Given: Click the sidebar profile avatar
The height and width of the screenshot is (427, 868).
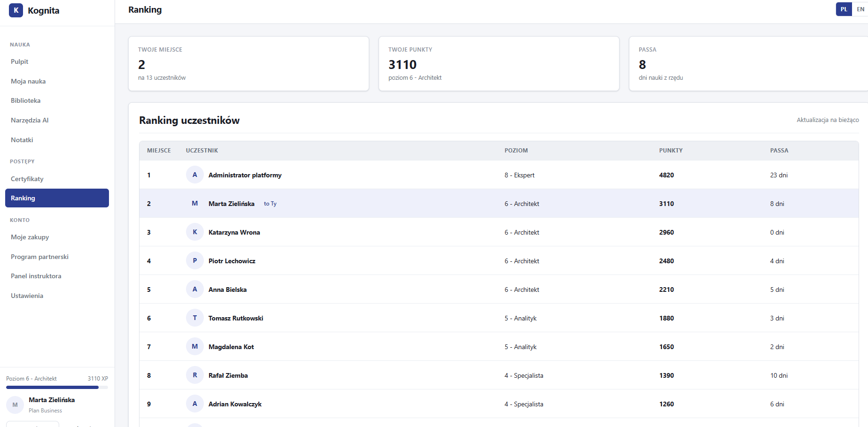Looking at the screenshot, I should click(15, 404).
